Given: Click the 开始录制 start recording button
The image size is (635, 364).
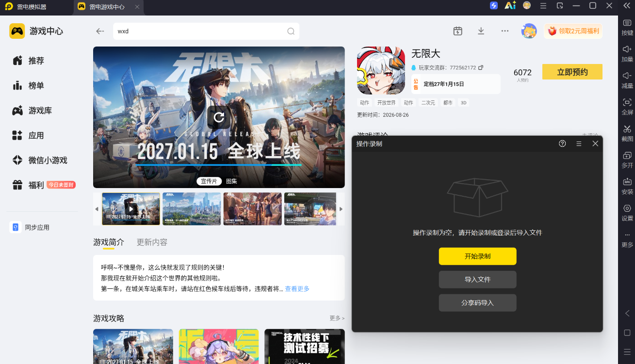Looking at the screenshot, I should tap(477, 256).
